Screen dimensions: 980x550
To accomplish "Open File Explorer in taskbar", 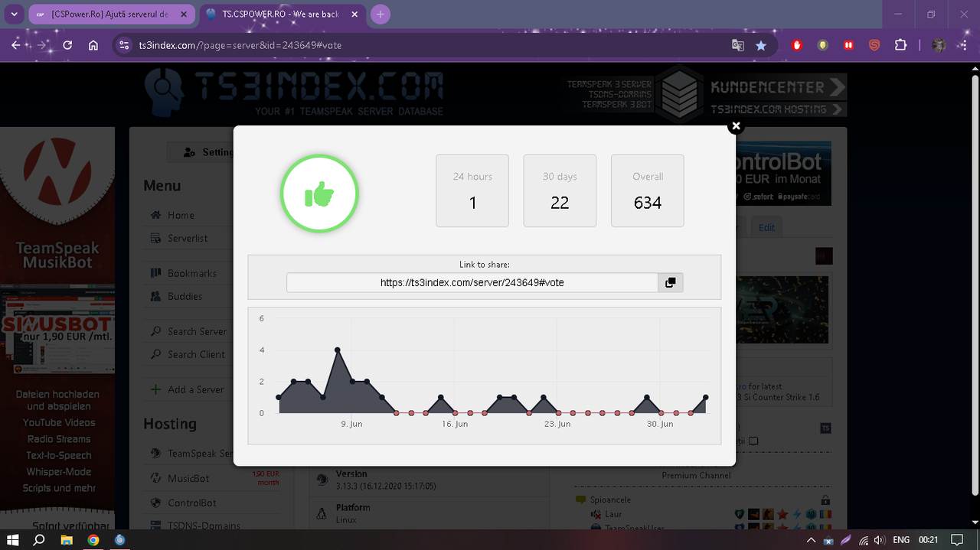I will [x=67, y=539].
